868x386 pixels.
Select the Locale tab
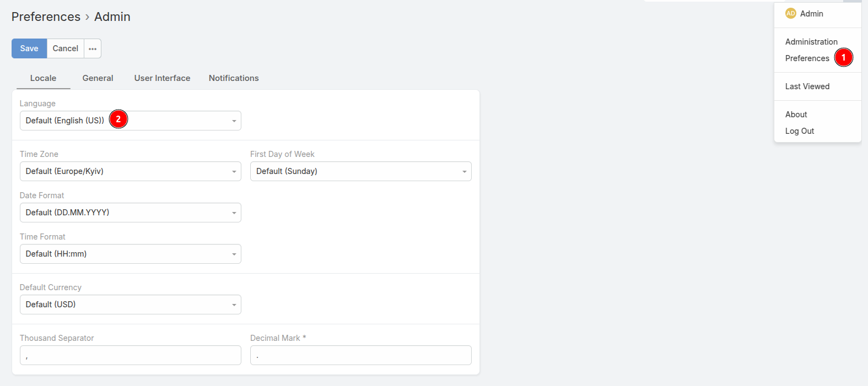(x=43, y=78)
